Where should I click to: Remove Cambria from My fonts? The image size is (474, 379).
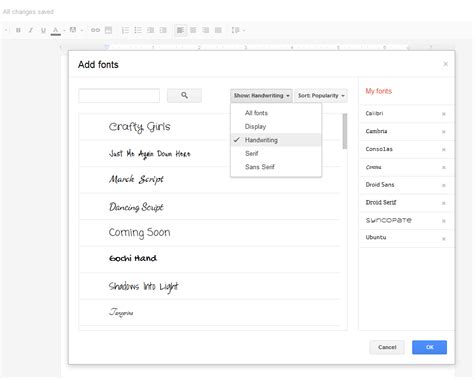tap(444, 132)
